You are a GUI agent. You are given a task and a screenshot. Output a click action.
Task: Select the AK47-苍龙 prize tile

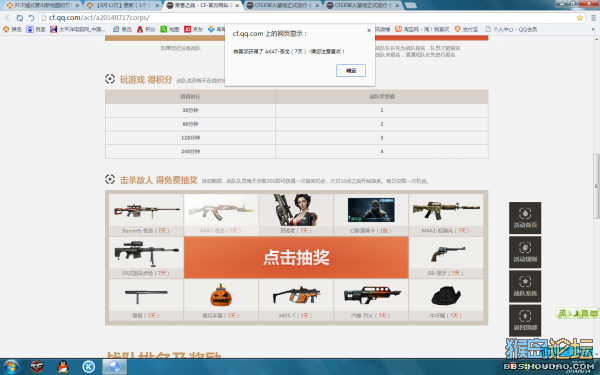point(221,214)
